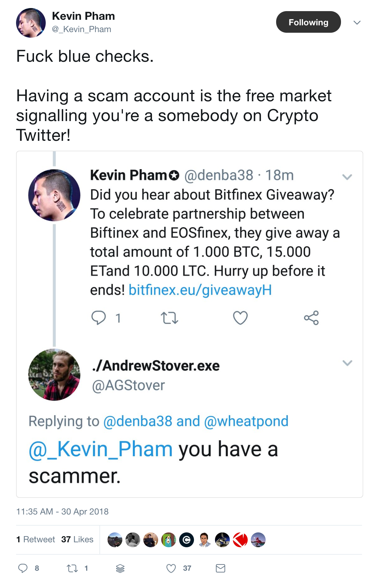This screenshot has height=588, width=383.
Task: Open the caret menu on AndrewStover's reply
Action: tap(348, 363)
